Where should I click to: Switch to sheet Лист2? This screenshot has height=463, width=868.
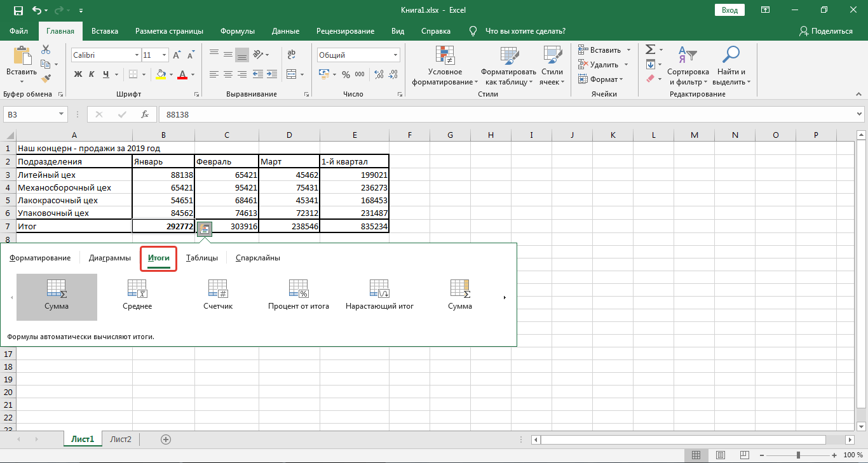tap(121, 439)
